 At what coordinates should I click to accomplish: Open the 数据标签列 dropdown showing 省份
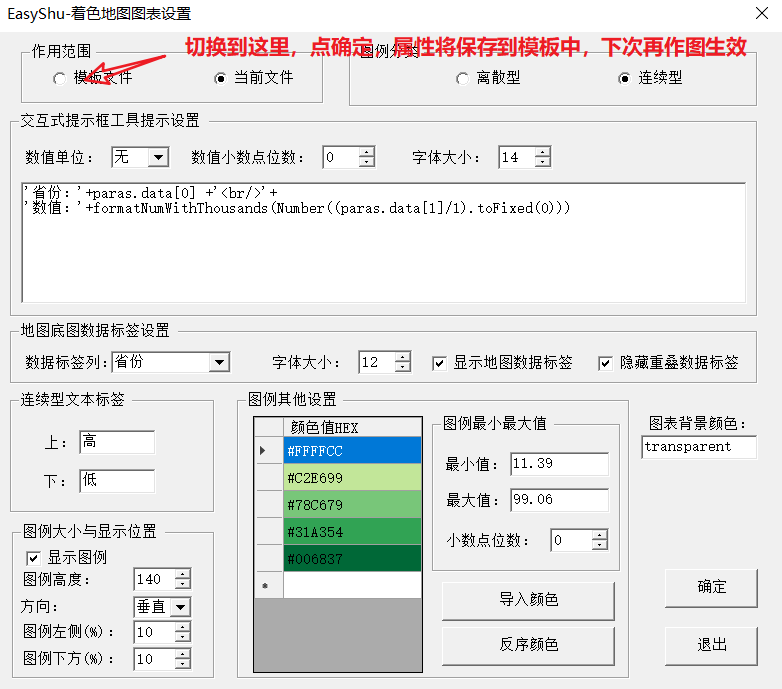point(219,362)
